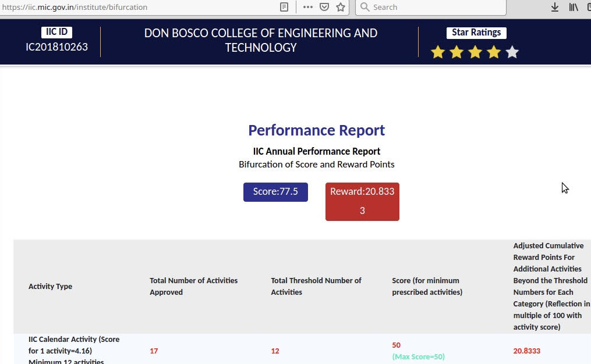Click the Performance Report heading
Image resolution: width=591 pixels, height=364 pixels.
click(317, 130)
